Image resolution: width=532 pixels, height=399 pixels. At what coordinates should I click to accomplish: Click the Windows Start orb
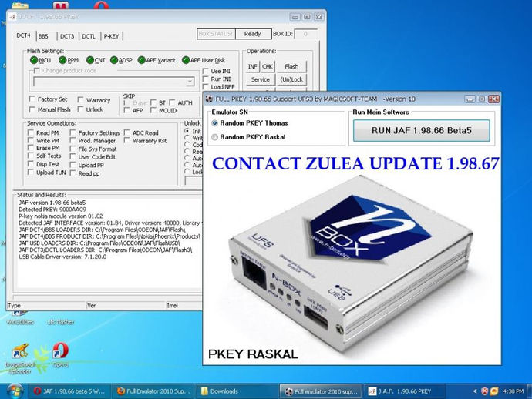point(15,391)
